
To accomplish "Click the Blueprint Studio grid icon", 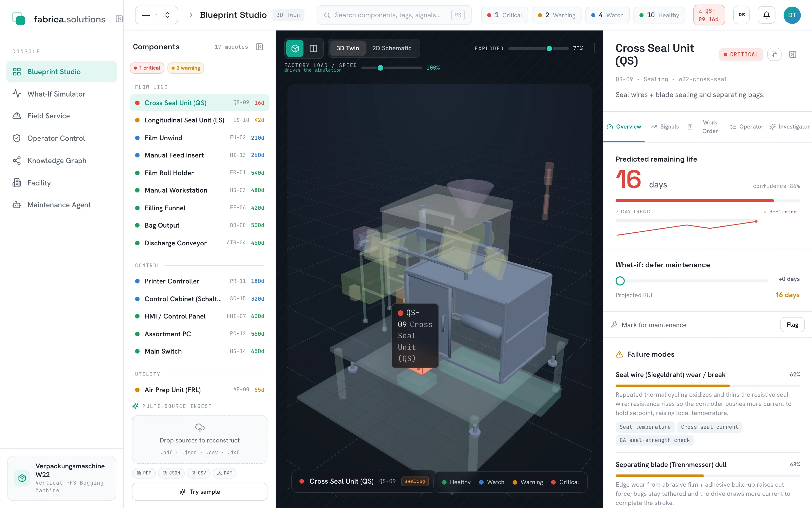I will click(17, 72).
